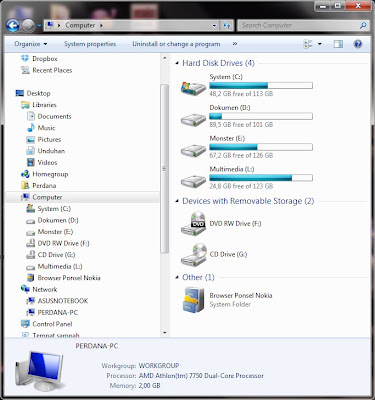The height and width of the screenshot is (400, 375).
Task: Open ASUSNOTEBOOK network computer
Action: coord(57,301)
